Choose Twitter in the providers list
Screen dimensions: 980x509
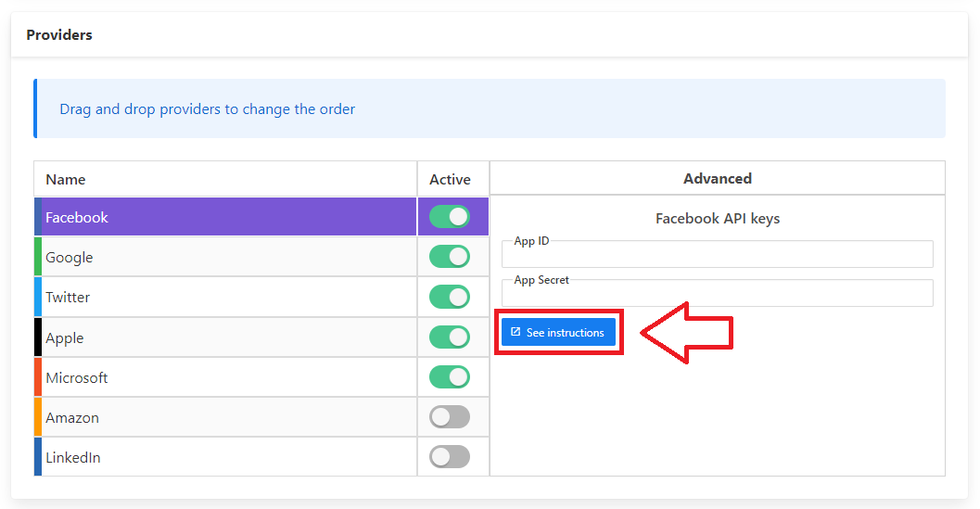click(x=223, y=297)
